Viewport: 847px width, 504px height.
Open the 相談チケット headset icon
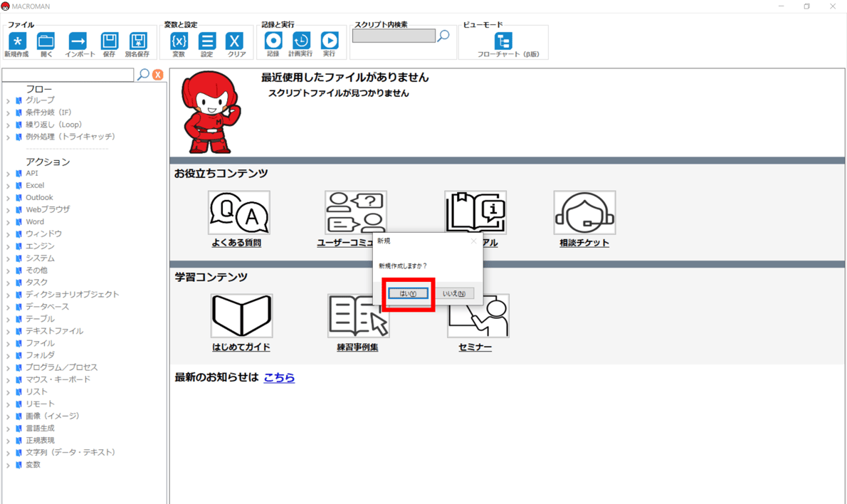point(584,212)
